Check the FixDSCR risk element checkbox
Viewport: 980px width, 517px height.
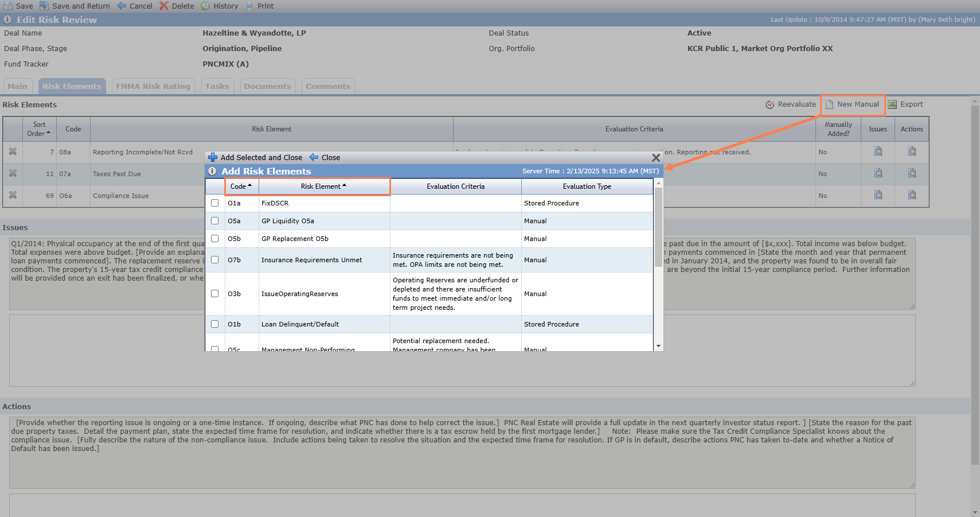tap(214, 203)
